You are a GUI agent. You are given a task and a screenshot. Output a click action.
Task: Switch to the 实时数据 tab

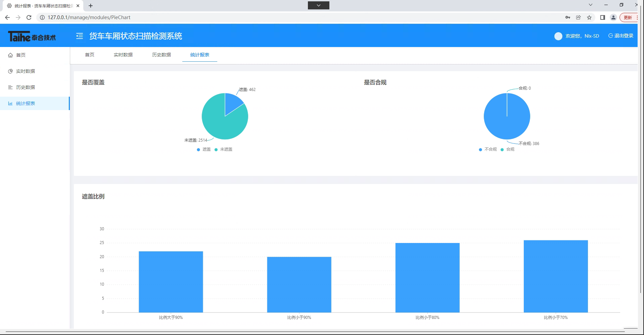[x=123, y=55]
